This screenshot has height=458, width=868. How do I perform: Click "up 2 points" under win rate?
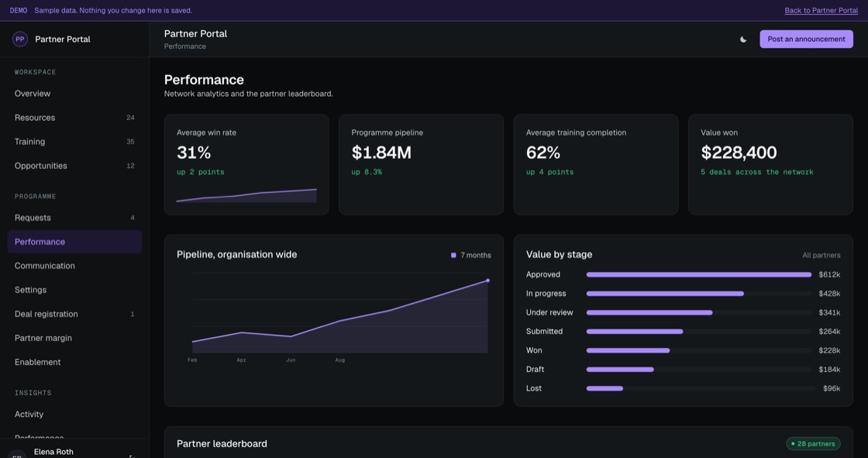point(201,172)
